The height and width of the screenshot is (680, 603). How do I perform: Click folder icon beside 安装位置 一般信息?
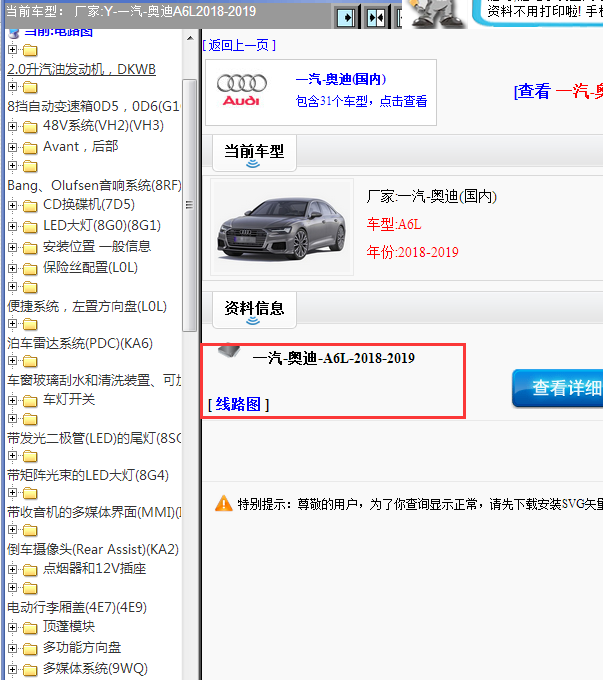click(30, 248)
